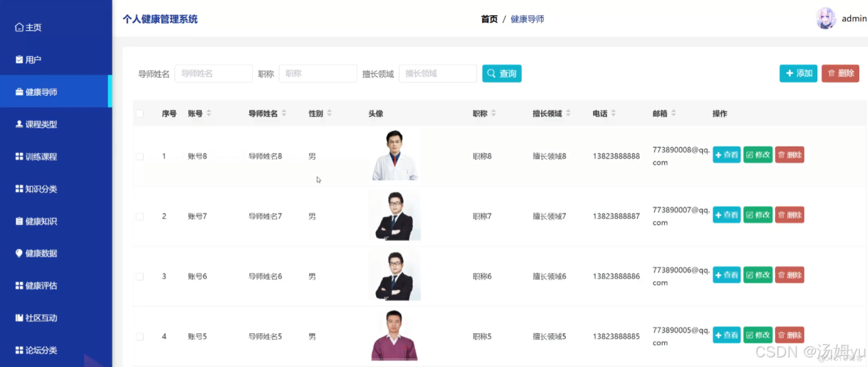Click the icon beside 社区互动
Image resolution: width=868 pixels, height=367 pixels.
(19, 318)
